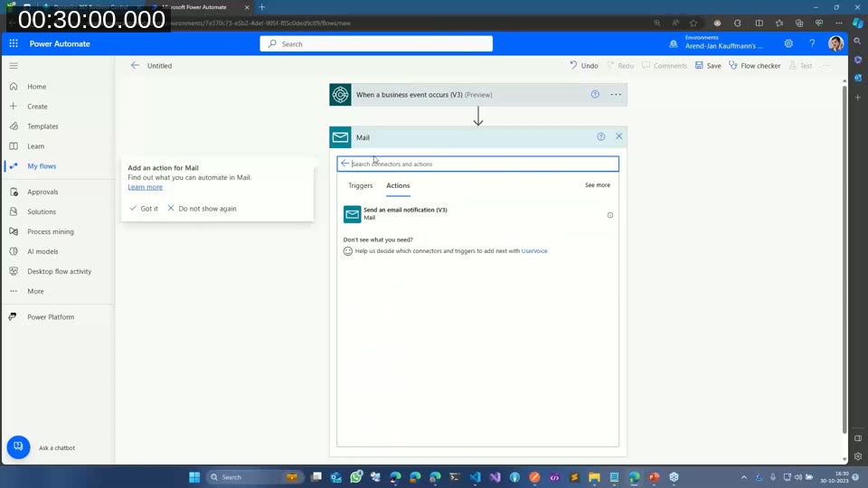Screen dimensions: 868x488
Task: Click See more link
Action: [x=598, y=184]
